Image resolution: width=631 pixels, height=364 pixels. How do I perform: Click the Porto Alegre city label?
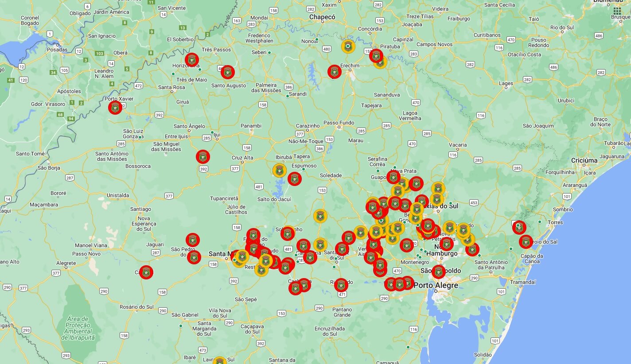(x=436, y=286)
